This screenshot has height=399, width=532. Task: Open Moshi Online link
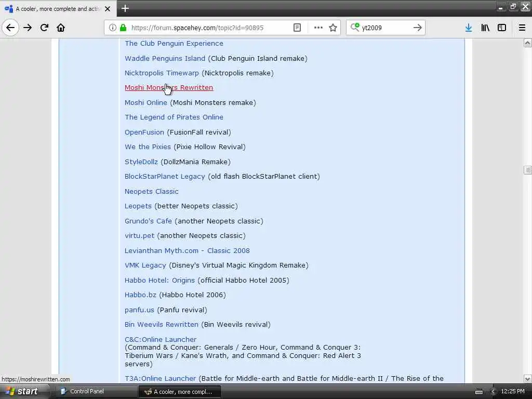pyautogui.click(x=146, y=102)
